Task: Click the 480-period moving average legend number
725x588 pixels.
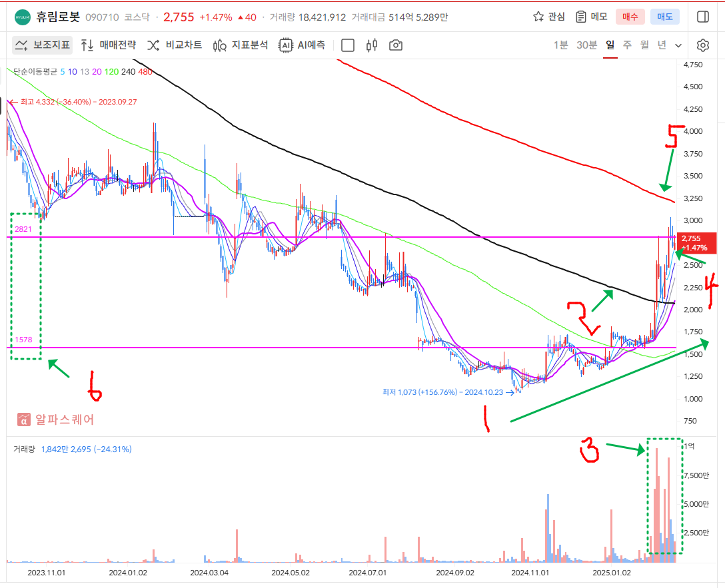Action: coord(145,72)
